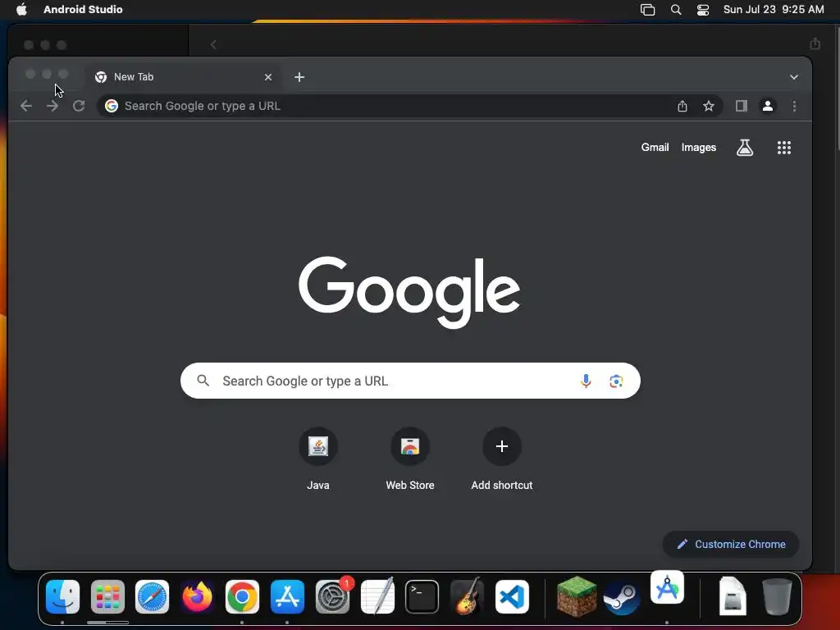Image resolution: width=840 pixels, height=630 pixels.
Task: Open TextEdit from the dock
Action: tap(377, 597)
